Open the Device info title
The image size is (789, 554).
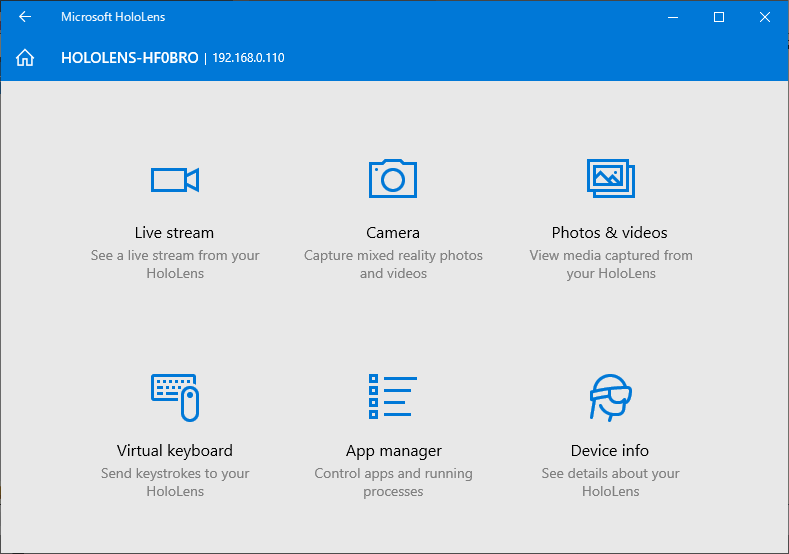click(x=610, y=451)
